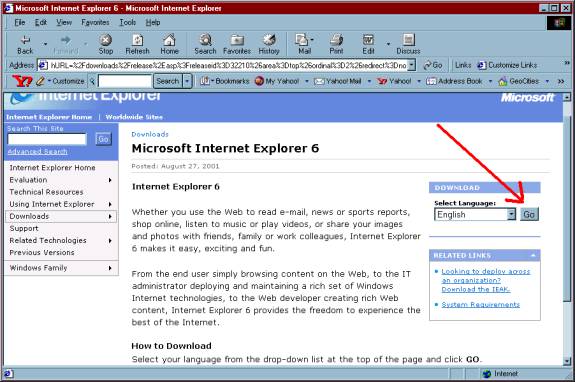Screen dimensions: 575x382
Task: Select Technical Resources in left navigation
Action: 46,192
